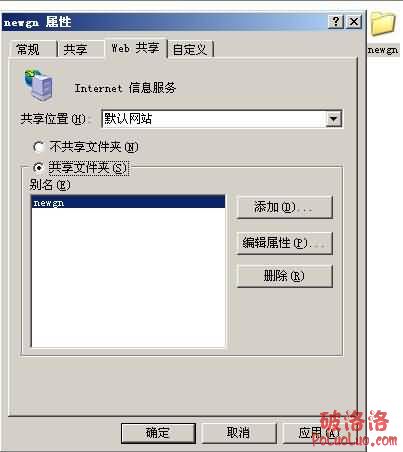Click the 删除 button
Screen dimensions: 403x452
[x=284, y=276]
